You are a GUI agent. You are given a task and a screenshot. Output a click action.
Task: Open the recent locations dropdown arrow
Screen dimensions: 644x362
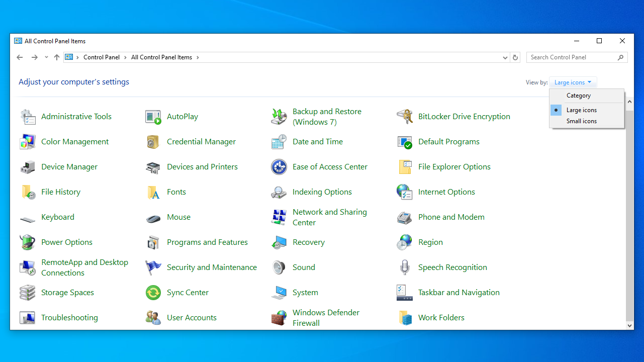coord(46,57)
